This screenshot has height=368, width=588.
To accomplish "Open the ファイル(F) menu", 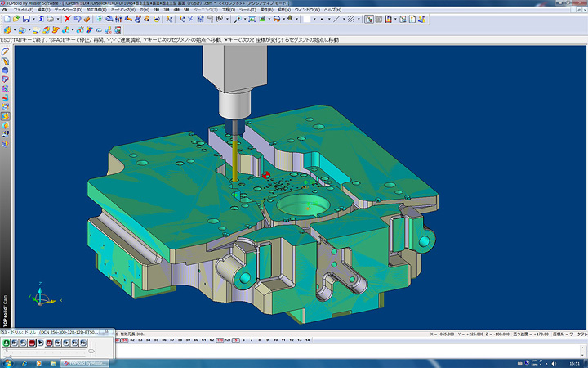I will point(23,10).
